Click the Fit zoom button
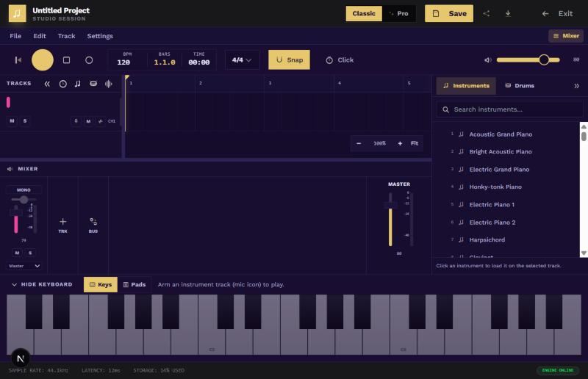The width and height of the screenshot is (588, 379). pyautogui.click(x=415, y=143)
